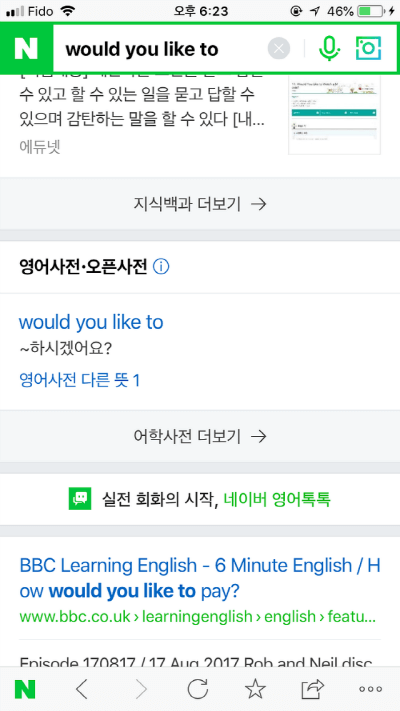Bookmark this page with star icon

click(x=255, y=689)
